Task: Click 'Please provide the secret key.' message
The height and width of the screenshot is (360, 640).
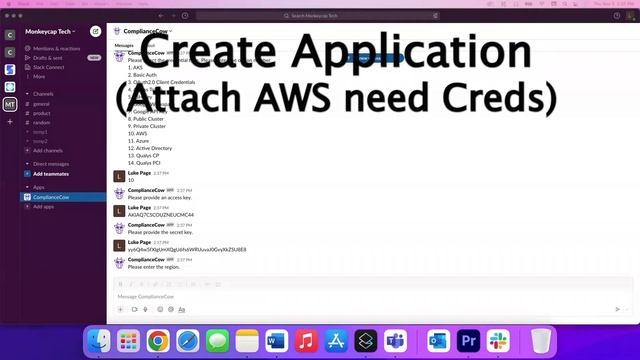Action: pos(160,232)
